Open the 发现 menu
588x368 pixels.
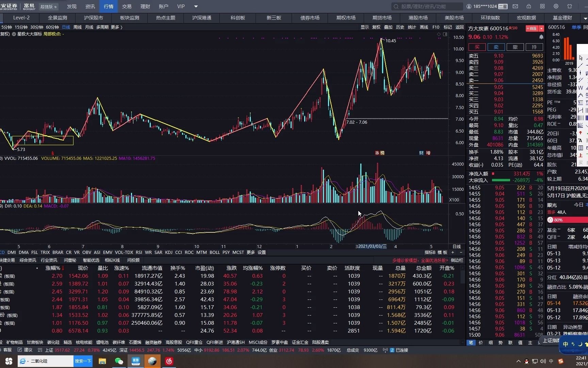[x=72, y=6]
